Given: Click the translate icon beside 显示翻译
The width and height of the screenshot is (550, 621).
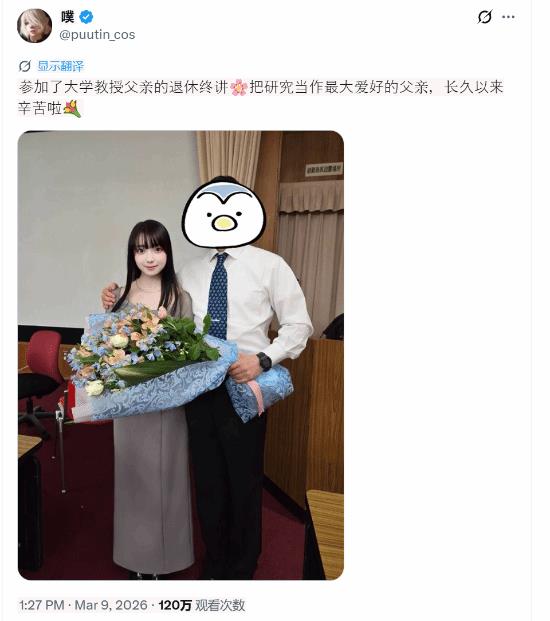Looking at the screenshot, I should coord(25,66).
